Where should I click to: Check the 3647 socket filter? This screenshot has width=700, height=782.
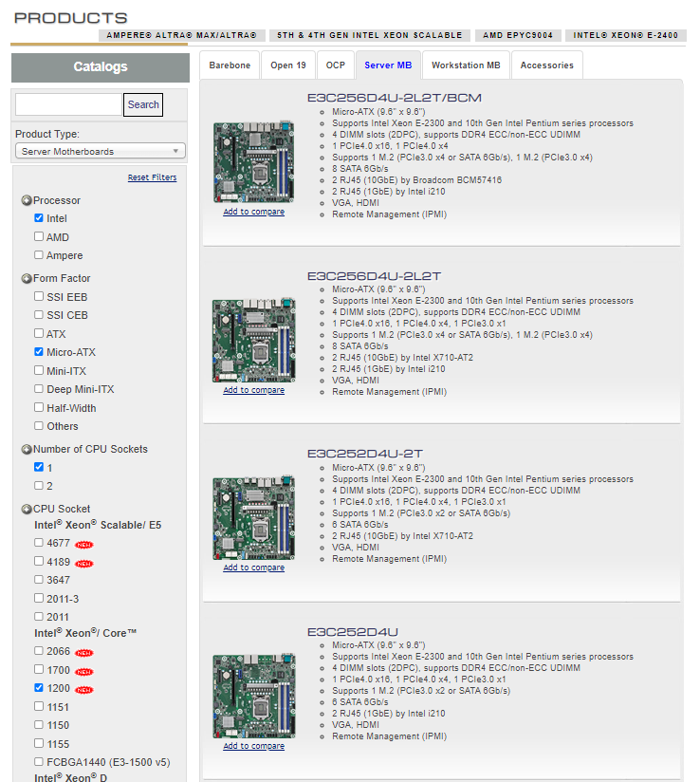pyautogui.click(x=39, y=580)
